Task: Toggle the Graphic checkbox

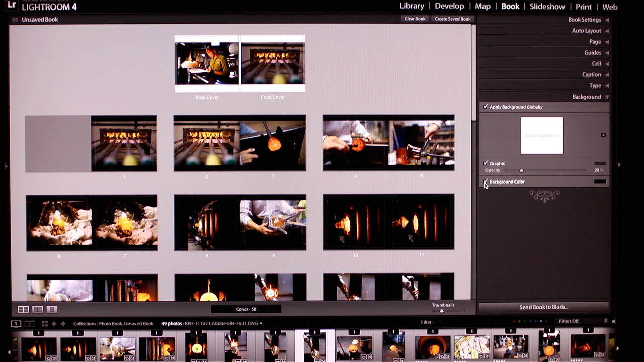Action: (485, 163)
